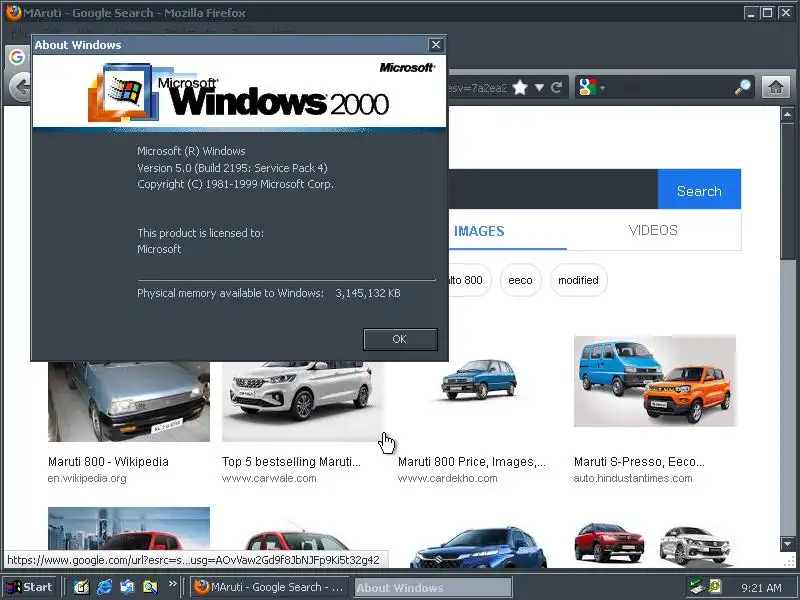Close the About Windows dialog
Screen dimensions: 800x600
[435, 45]
